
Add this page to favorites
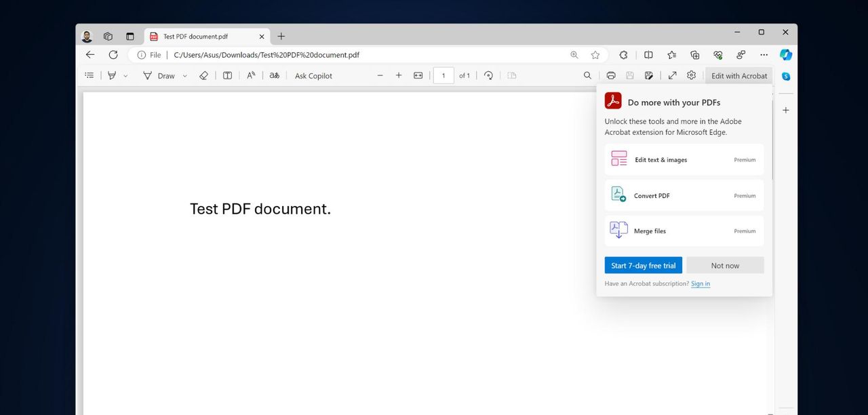[595, 55]
